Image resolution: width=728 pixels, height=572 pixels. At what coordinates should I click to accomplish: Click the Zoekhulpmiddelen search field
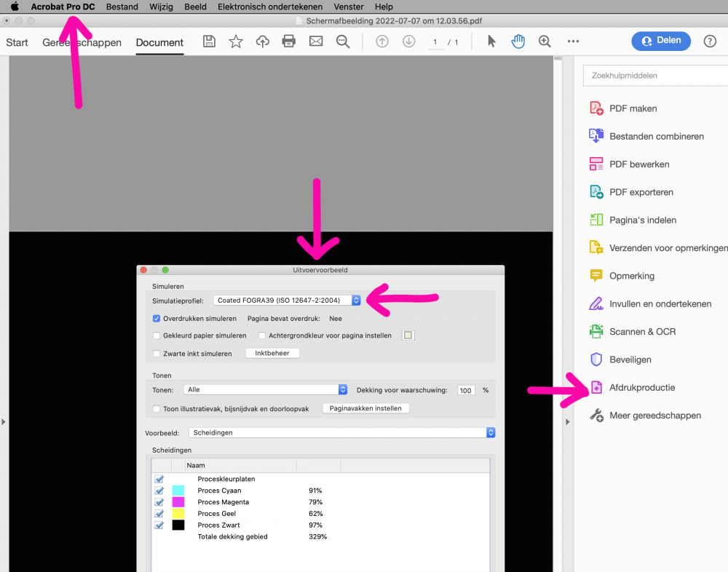click(x=656, y=75)
